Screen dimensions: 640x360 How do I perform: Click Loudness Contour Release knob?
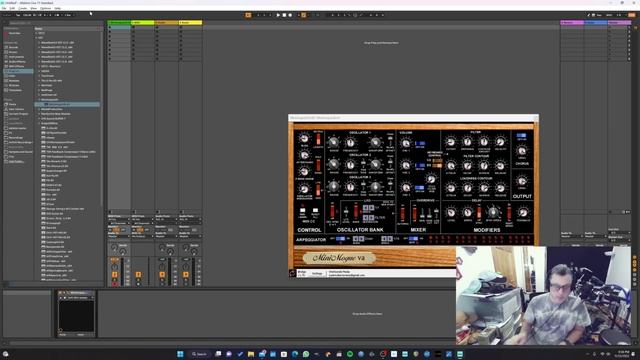pos(500,188)
